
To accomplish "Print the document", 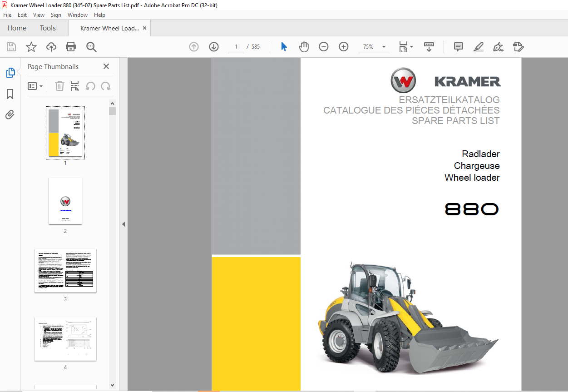I will (71, 47).
